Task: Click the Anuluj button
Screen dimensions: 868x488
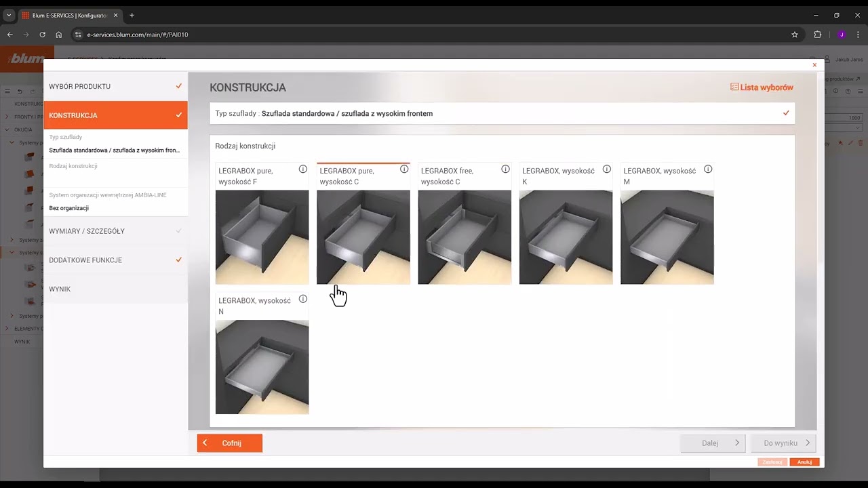Action: (x=804, y=462)
